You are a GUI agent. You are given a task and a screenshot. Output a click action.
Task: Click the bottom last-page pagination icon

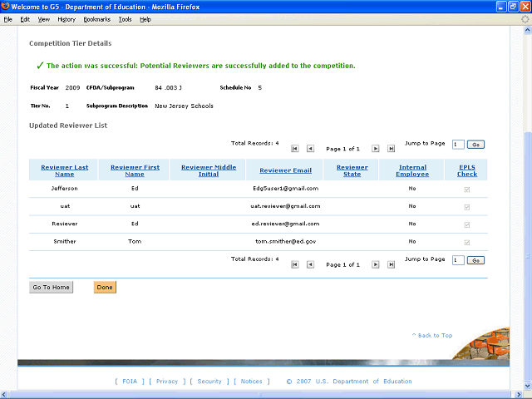[x=392, y=264]
